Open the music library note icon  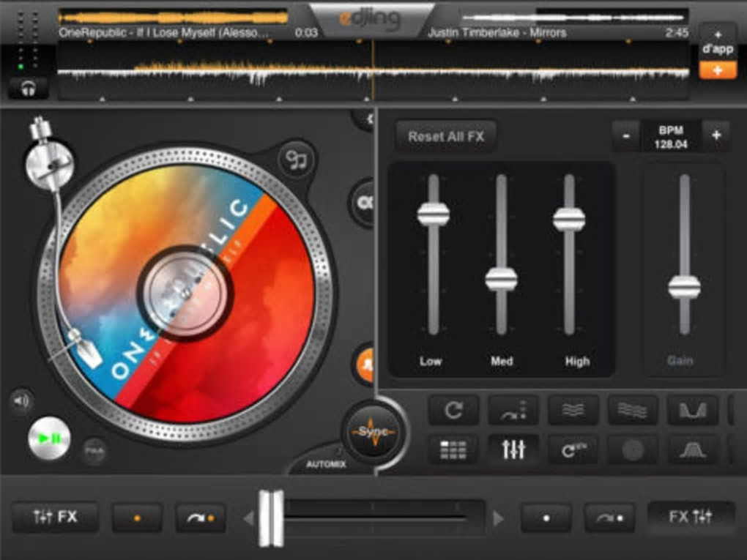[297, 160]
